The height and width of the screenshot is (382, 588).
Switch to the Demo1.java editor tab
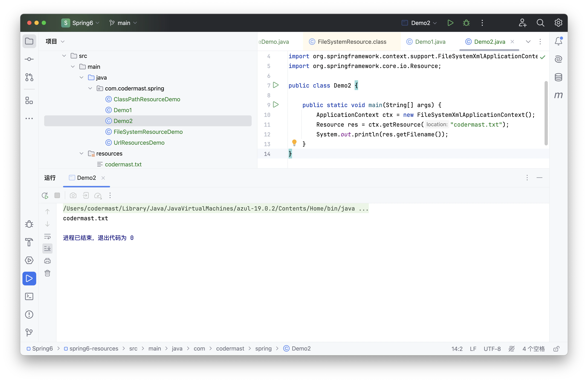[x=430, y=42]
